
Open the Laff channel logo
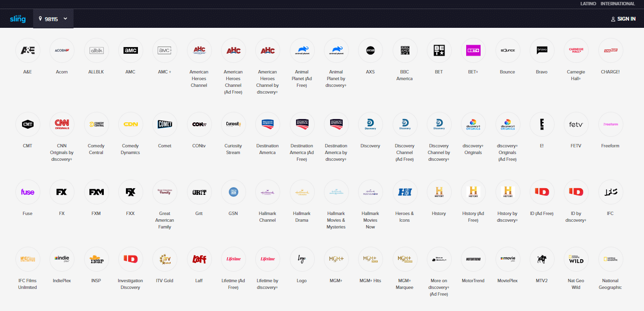pyautogui.click(x=199, y=259)
